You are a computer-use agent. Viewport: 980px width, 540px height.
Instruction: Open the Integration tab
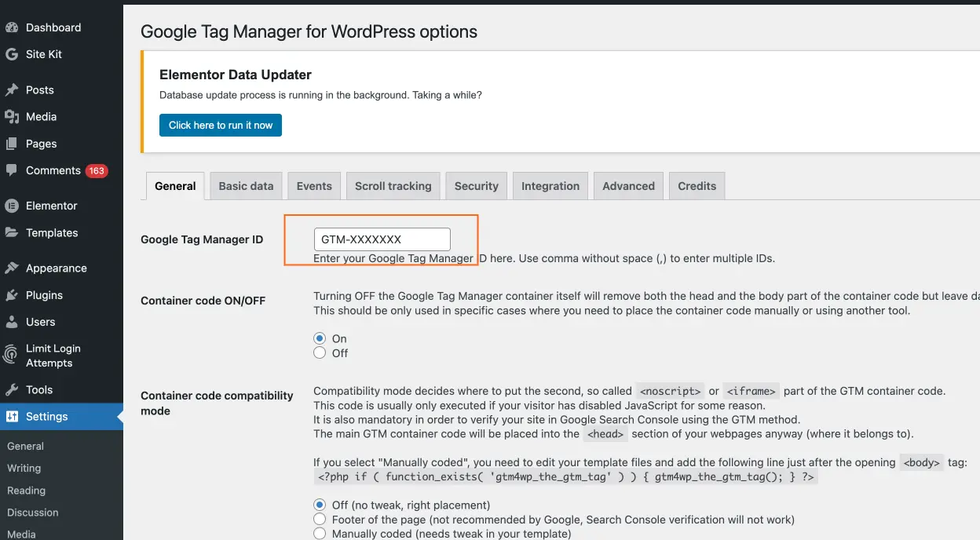(550, 186)
